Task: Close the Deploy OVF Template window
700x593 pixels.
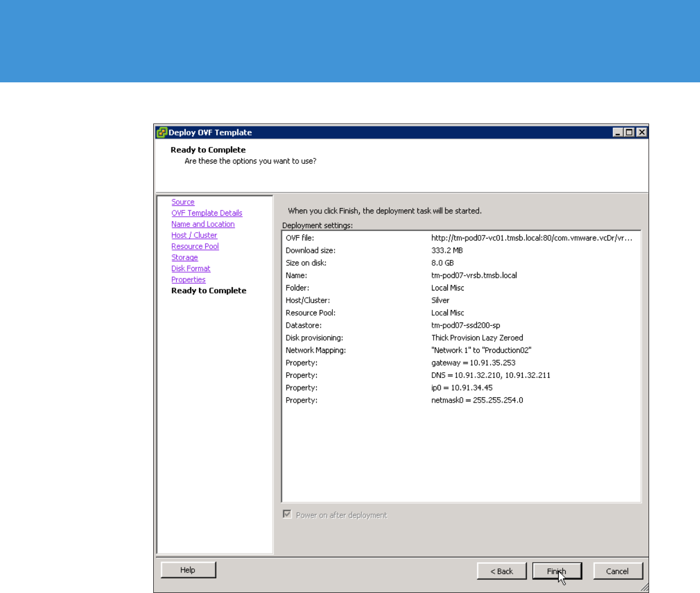Action: tap(642, 132)
